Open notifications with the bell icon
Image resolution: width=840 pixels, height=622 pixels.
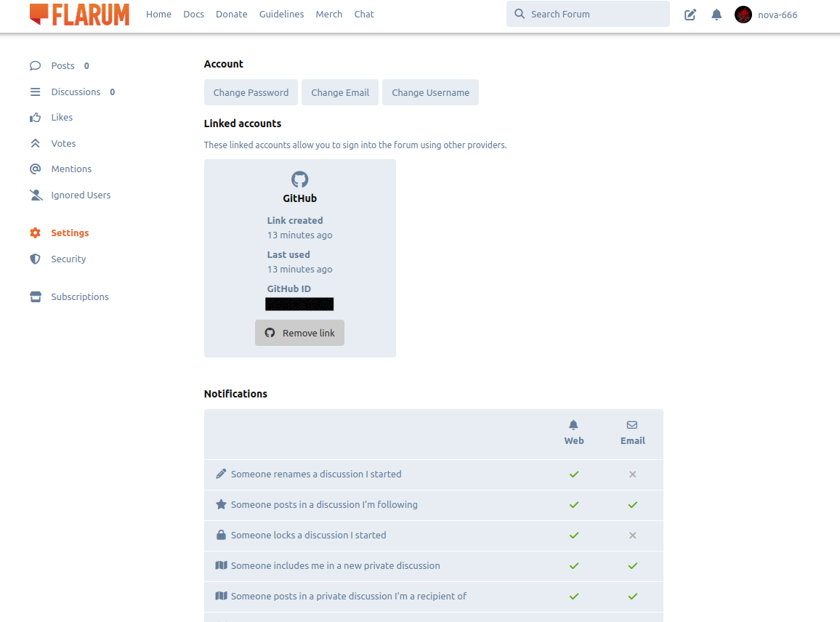point(716,14)
